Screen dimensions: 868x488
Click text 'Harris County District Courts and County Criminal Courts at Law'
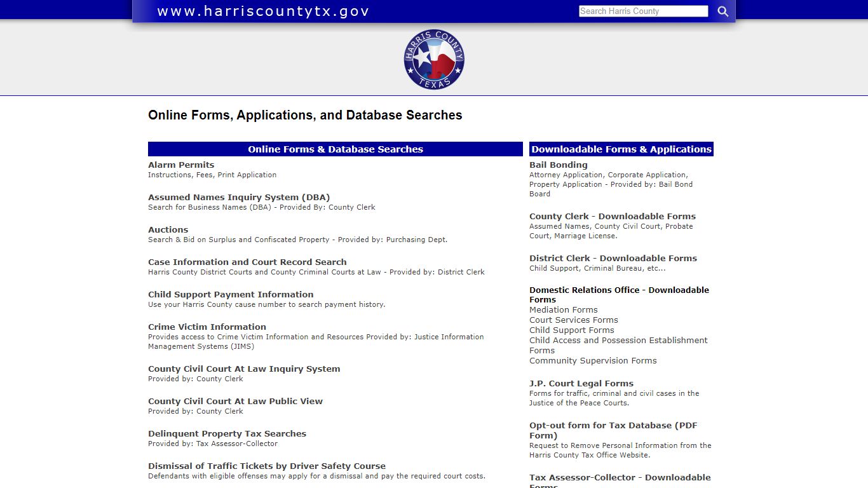264,272
